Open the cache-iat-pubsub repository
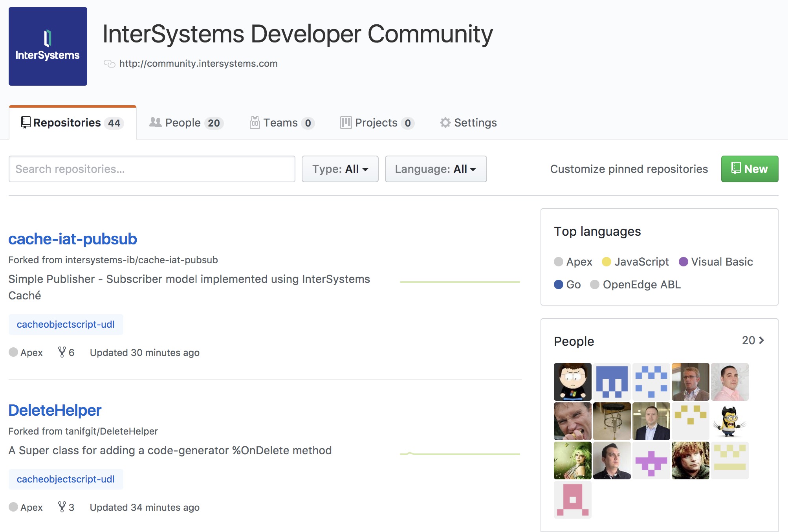 tap(73, 239)
